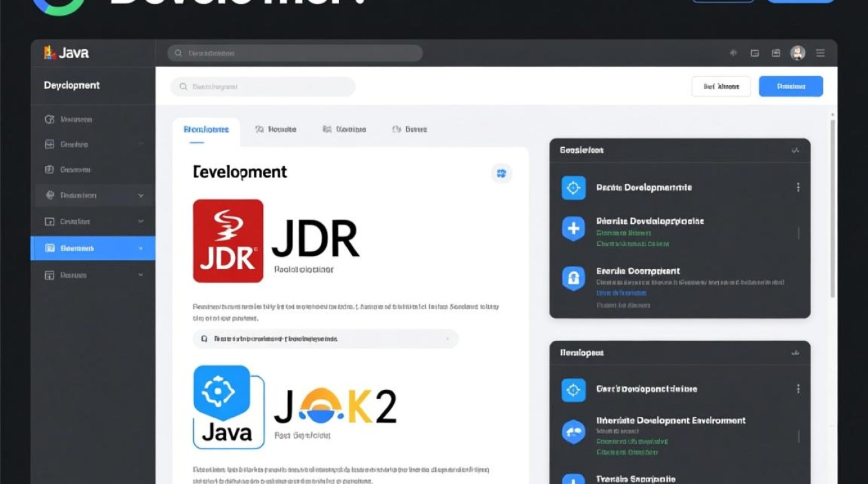The width and height of the screenshot is (868, 484).
Task: Expand the highlighted blue sidebar item chevron
Action: click(x=141, y=248)
